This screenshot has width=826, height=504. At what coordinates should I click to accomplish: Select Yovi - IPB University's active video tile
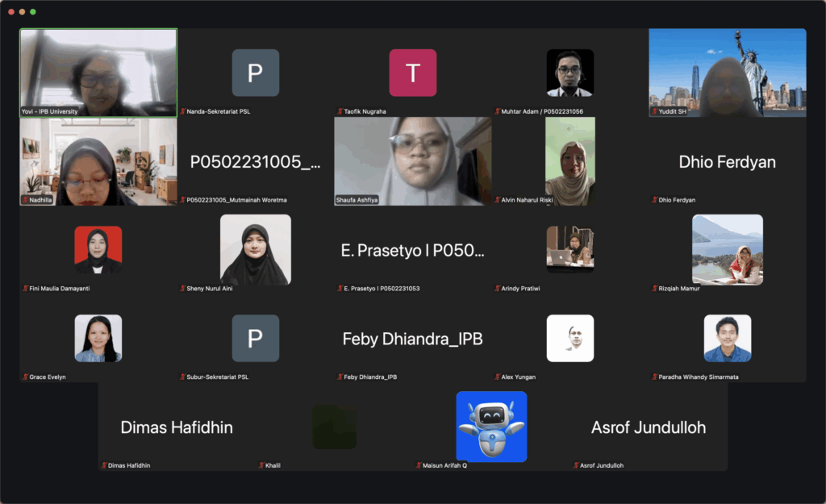tap(98, 73)
